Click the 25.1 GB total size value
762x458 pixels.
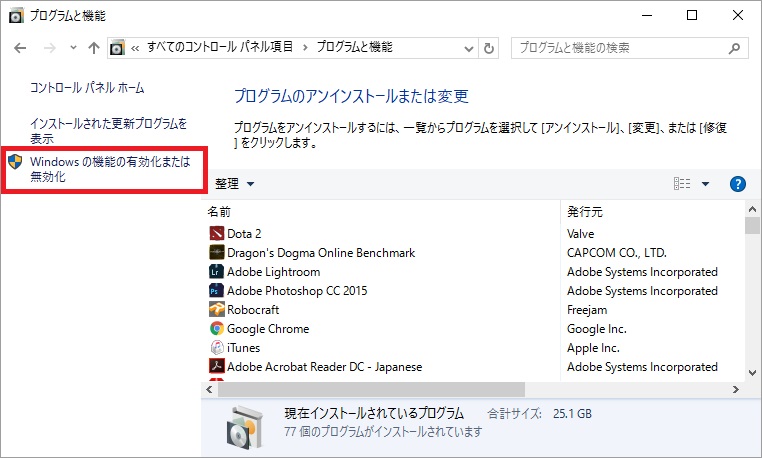(572, 414)
